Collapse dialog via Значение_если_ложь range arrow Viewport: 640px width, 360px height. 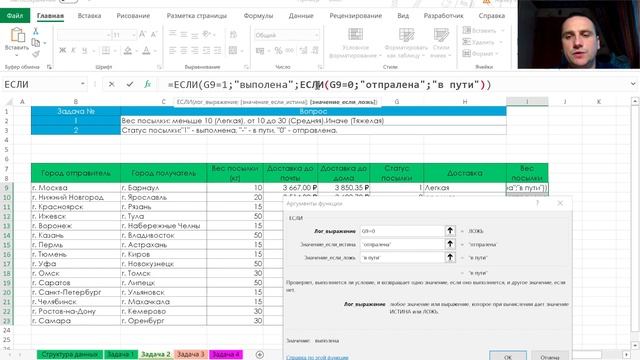tap(450, 258)
